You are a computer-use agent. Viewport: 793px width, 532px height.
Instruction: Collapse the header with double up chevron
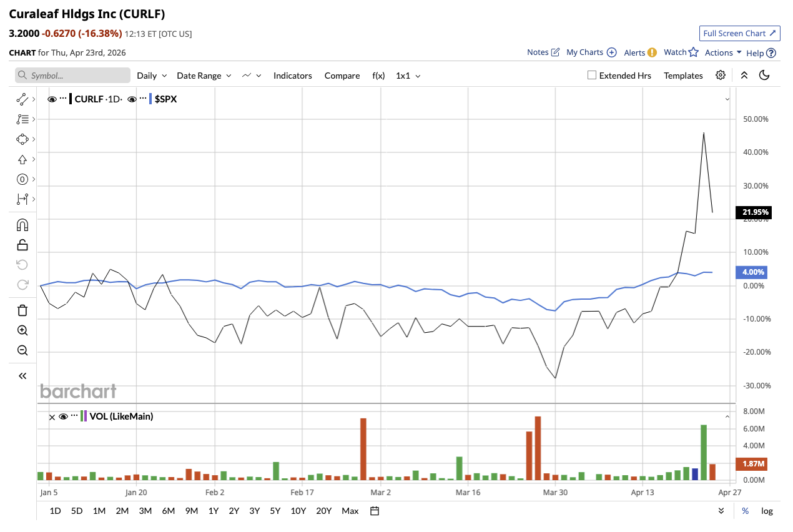click(x=744, y=75)
